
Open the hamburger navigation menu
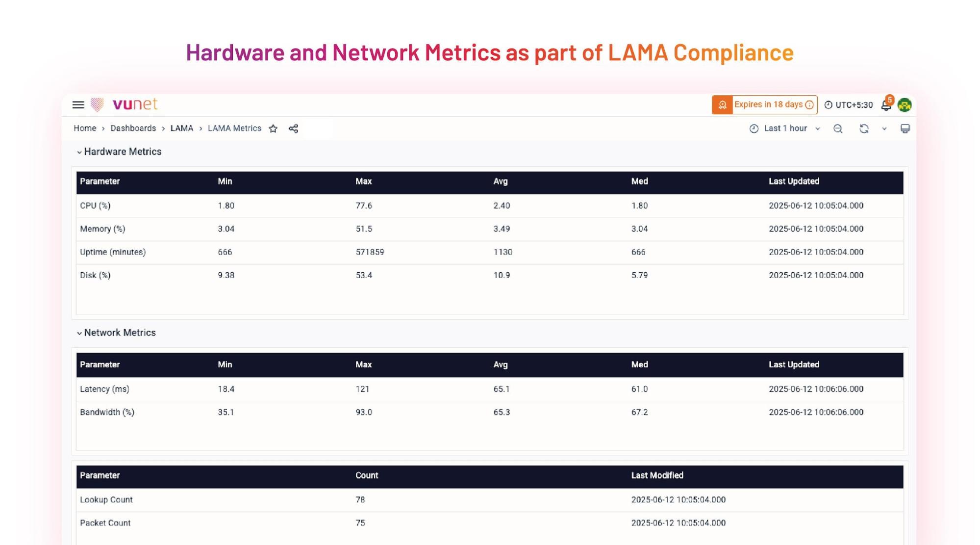pyautogui.click(x=78, y=104)
